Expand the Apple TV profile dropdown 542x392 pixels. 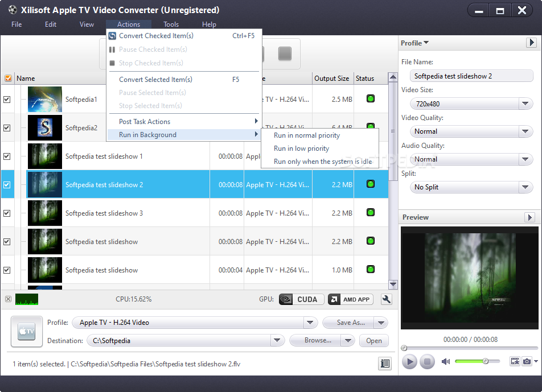[310, 323]
